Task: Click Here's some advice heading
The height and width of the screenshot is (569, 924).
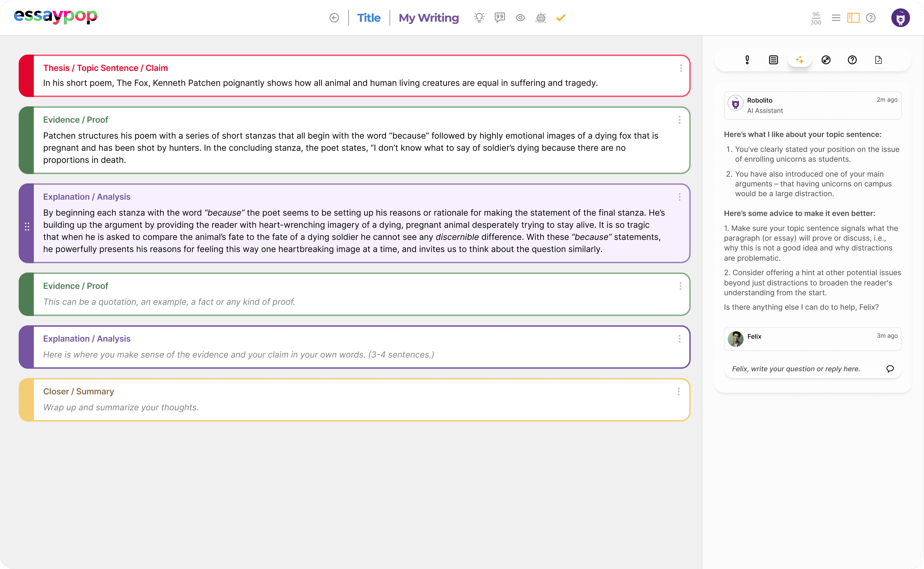Action: [799, 213]
